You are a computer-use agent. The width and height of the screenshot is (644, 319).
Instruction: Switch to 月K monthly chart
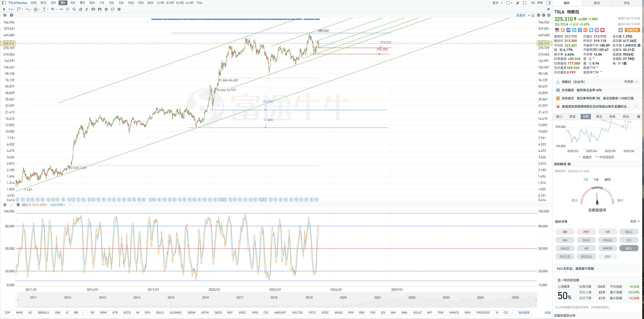pos(73,3)
